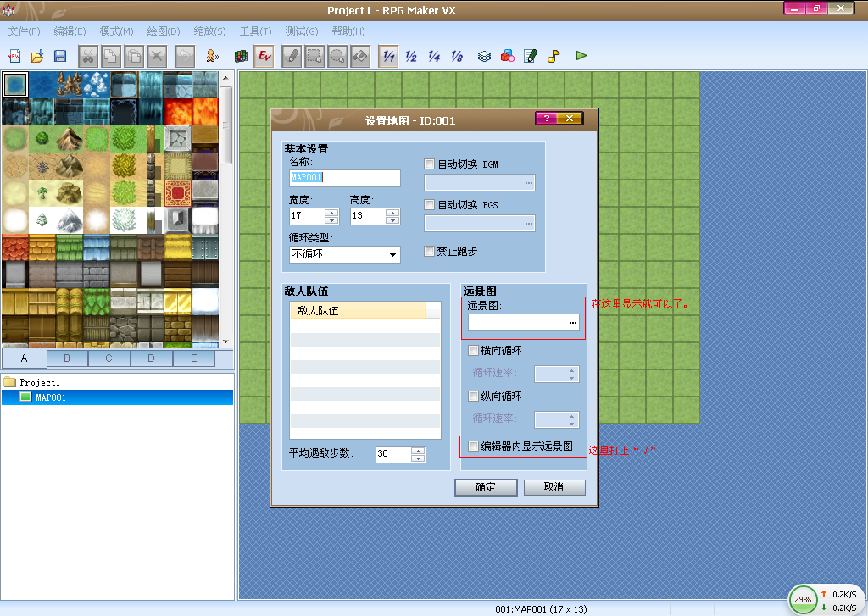Screen dimensions: 868x616
Task: Switch to tileset tab D
Action: pyautogui.click(x=151, y=358)
